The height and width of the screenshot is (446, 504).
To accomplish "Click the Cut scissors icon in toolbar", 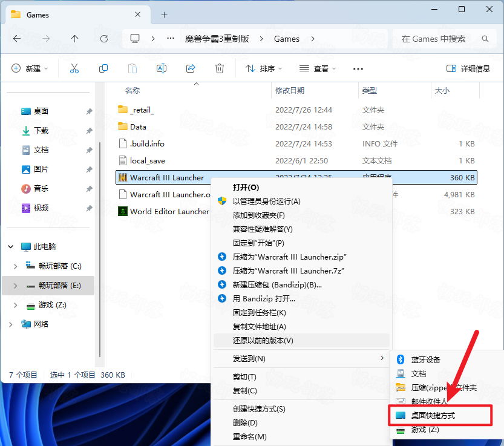I will click(x=74, y=68).
